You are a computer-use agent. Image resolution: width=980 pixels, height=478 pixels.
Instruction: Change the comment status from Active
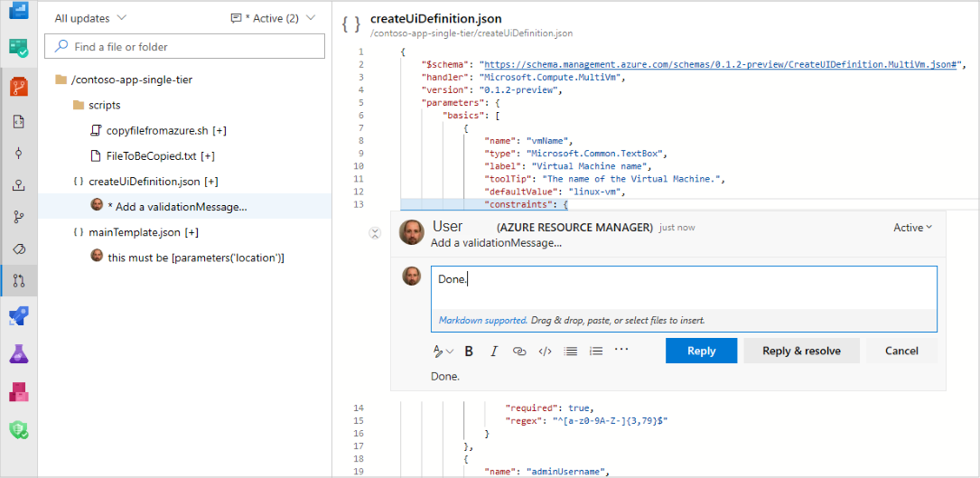click(912, 228)
